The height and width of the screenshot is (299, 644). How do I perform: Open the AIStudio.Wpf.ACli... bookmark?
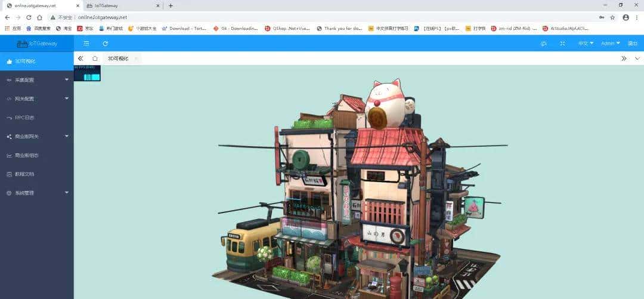565,29
